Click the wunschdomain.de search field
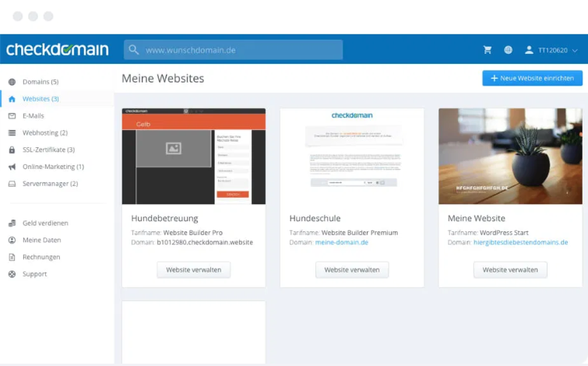The height and width of the screenshot is (366, 588). [x=233, y=50]
